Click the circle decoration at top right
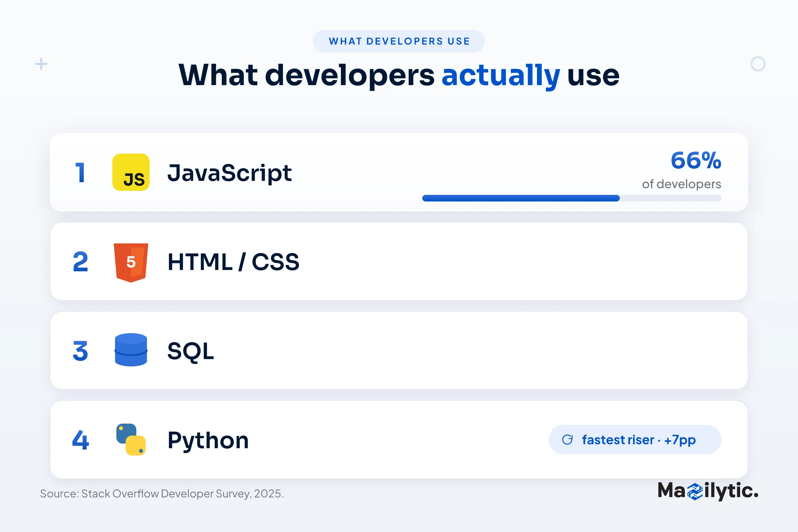The height and width of the screenshot is (532, 798). (x=758, y=64)
